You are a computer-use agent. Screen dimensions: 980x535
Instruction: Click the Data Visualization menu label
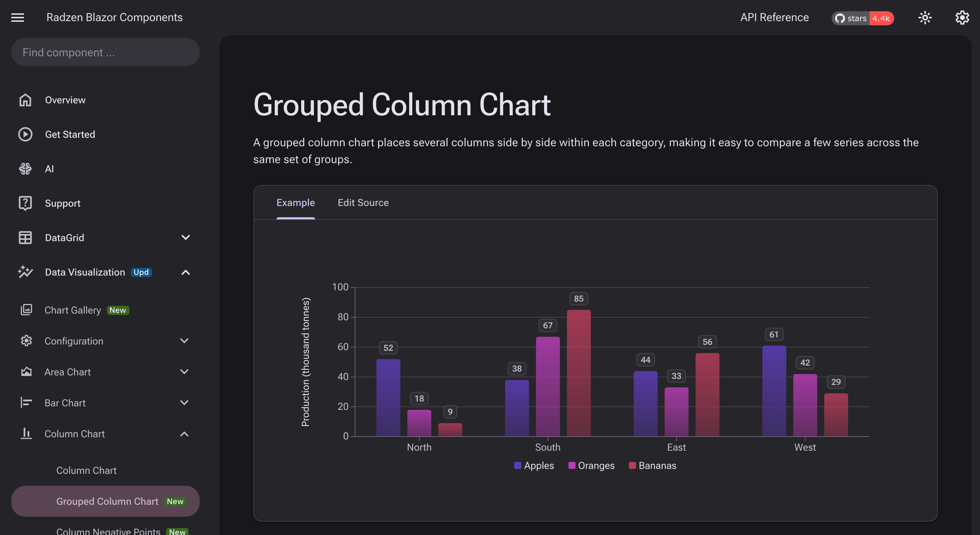pos(85,272)
